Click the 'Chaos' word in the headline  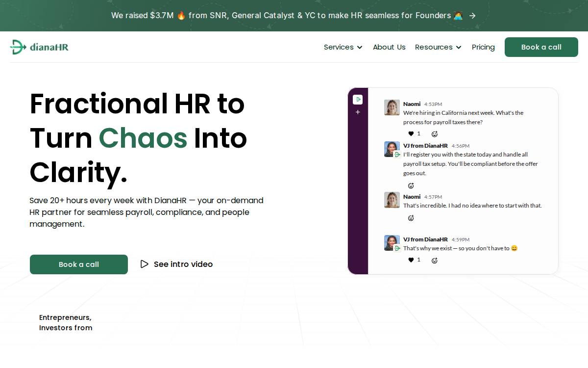click(x=143, y=138)
